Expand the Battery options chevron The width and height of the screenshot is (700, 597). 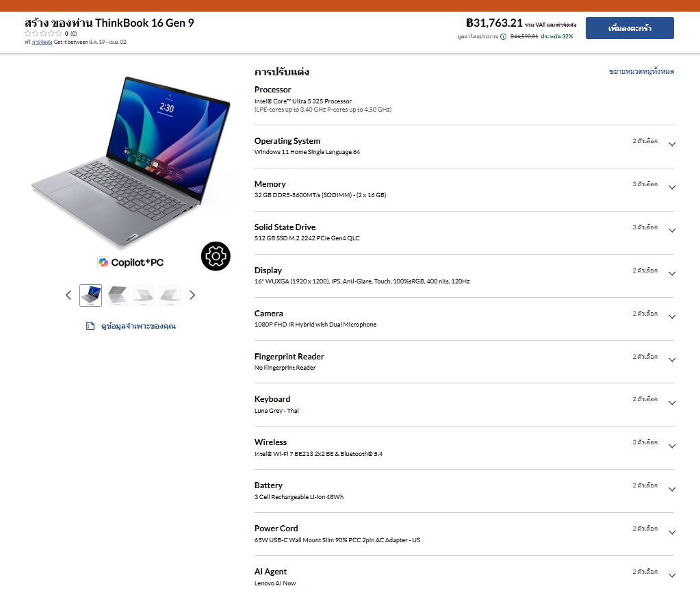672,490
